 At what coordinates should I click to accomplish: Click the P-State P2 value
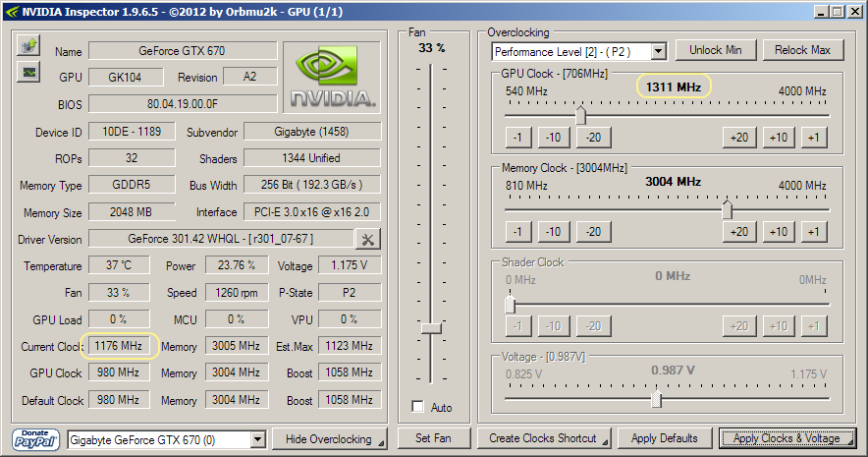pyautogui.click(x=350, y=293)
